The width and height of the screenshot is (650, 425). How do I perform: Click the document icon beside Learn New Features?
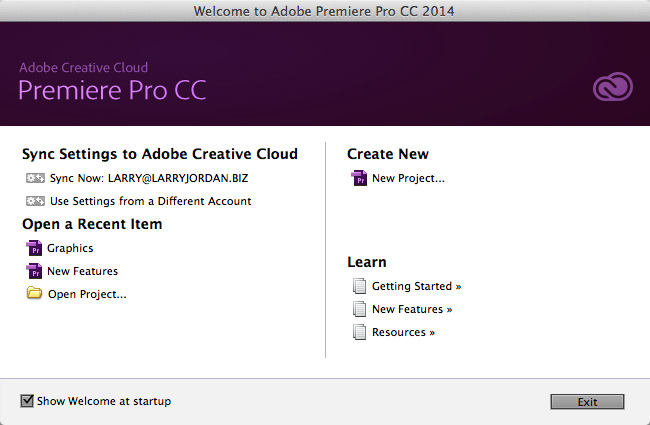pos(359,309)
